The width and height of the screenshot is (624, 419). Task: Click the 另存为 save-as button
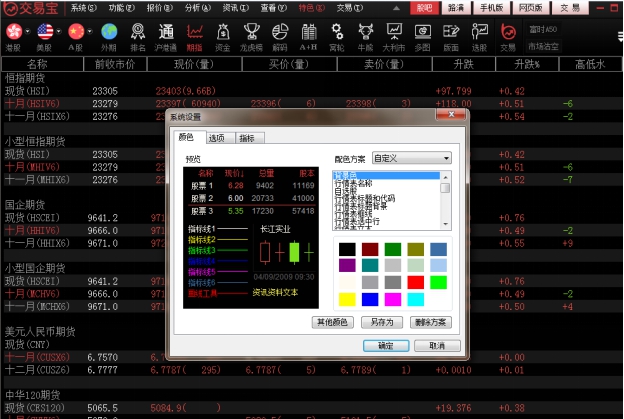(x=381, y=322)
